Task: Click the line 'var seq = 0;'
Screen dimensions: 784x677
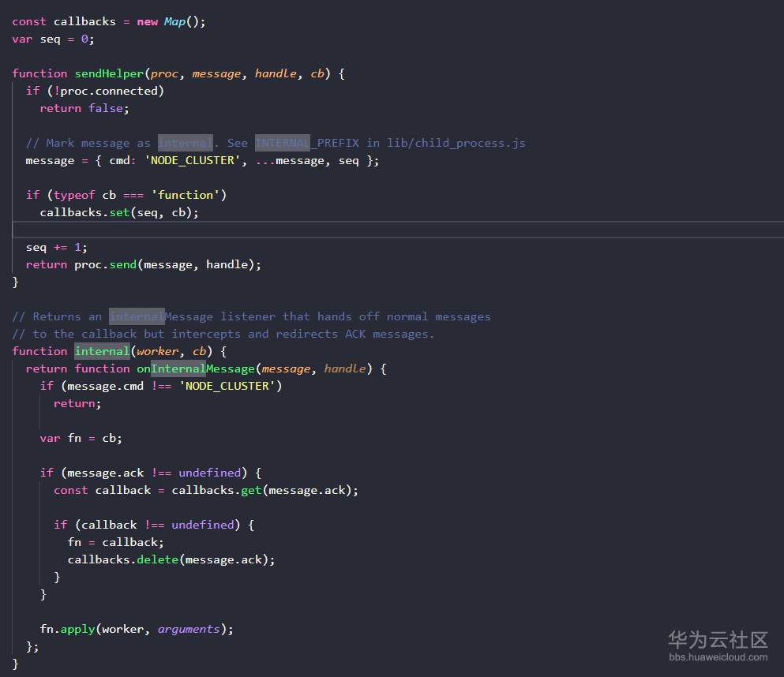Action: click(53, 39)
